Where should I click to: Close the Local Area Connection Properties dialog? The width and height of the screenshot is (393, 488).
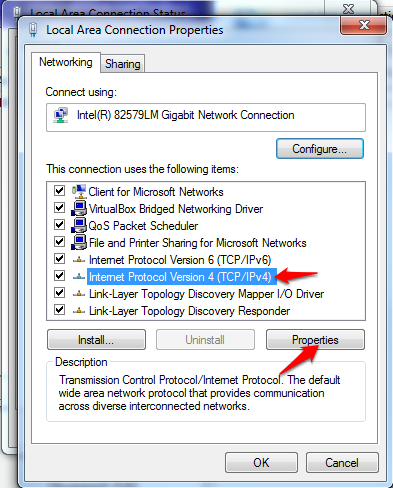pyautogui.click(x=364, y=25)
